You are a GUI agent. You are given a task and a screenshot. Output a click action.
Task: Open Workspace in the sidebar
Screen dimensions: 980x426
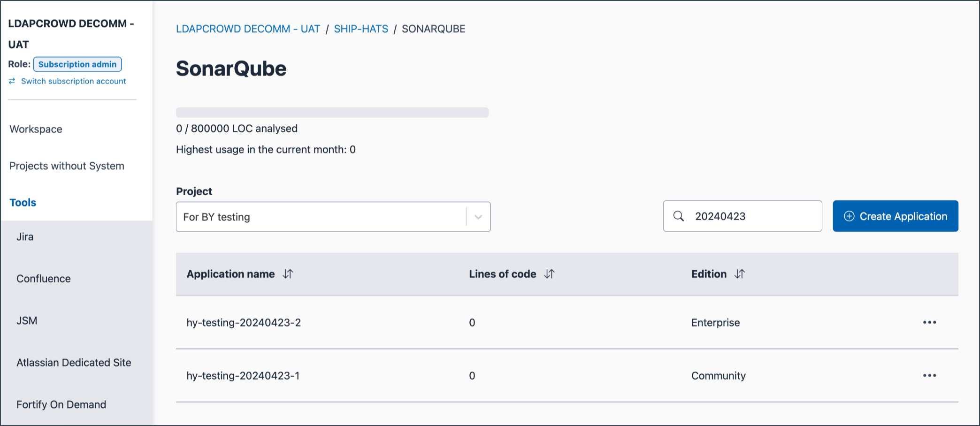tap(36, 129)
